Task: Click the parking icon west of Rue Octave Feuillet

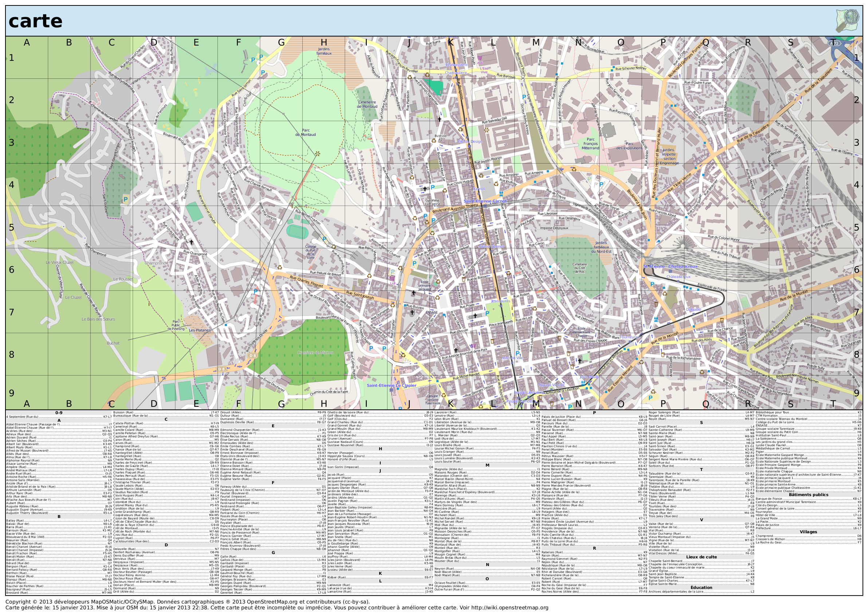Action: click(x=126, y=199)
